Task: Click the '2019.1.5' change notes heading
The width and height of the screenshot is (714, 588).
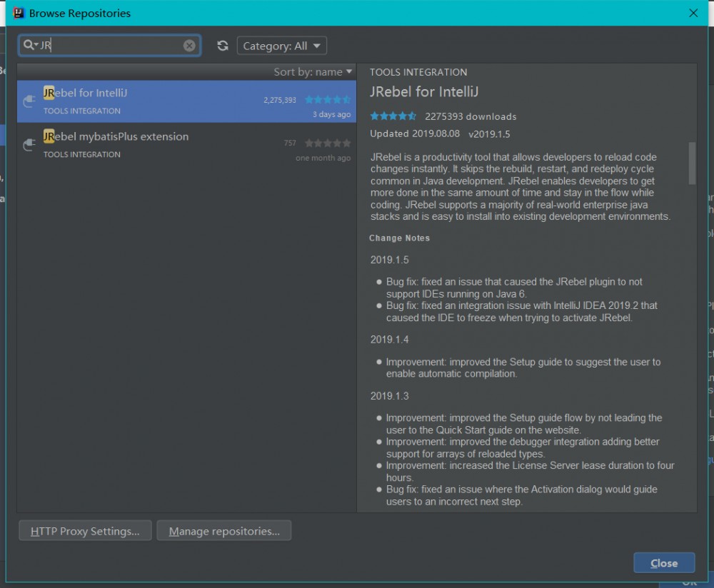Action: (389, 260)
